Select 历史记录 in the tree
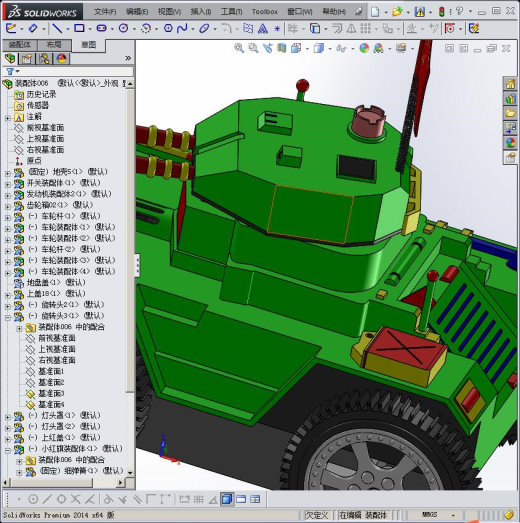This screenshot has height=523, width=520. pos(41,94)
